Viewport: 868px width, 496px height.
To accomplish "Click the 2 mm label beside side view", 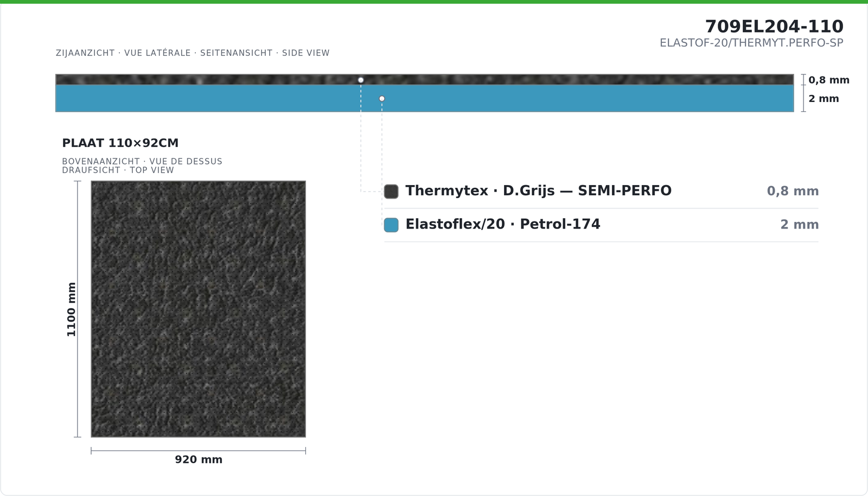I will 824,99.
